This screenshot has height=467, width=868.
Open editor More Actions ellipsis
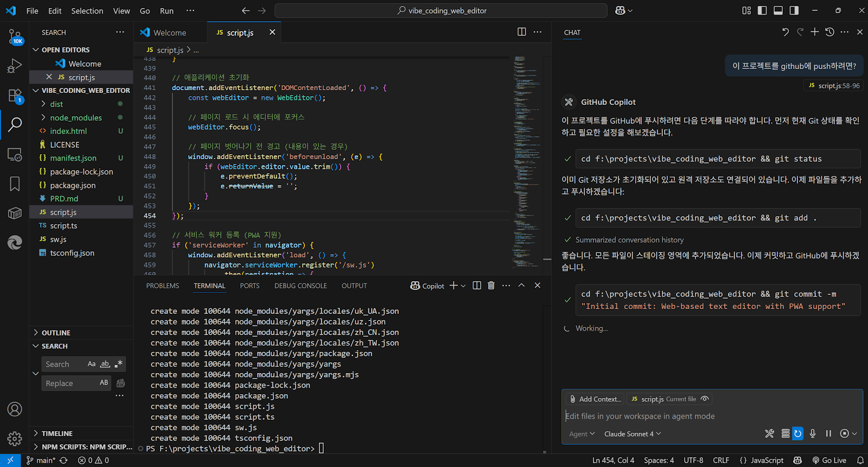click(538, 32)
